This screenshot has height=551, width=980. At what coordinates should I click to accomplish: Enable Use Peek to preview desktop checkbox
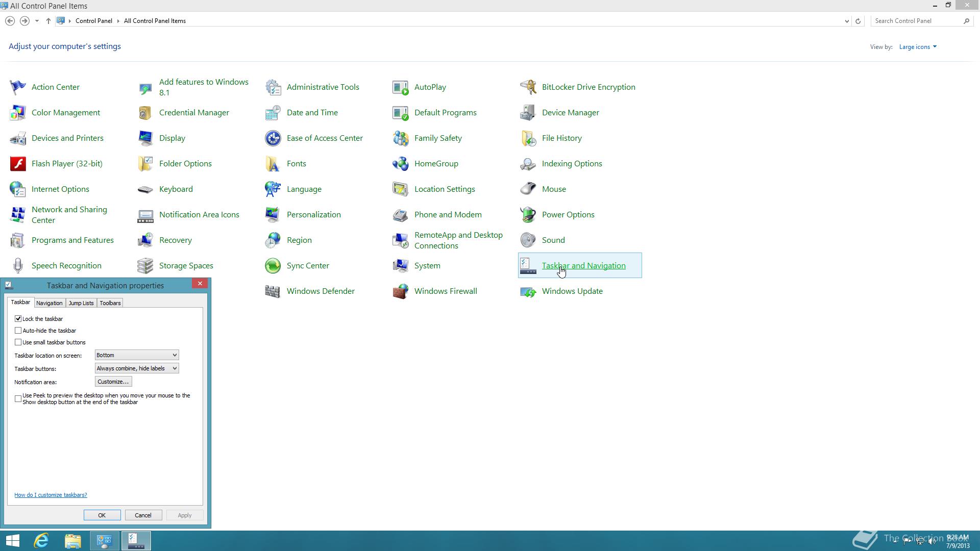pyautogui.click(x=18, y=398)
